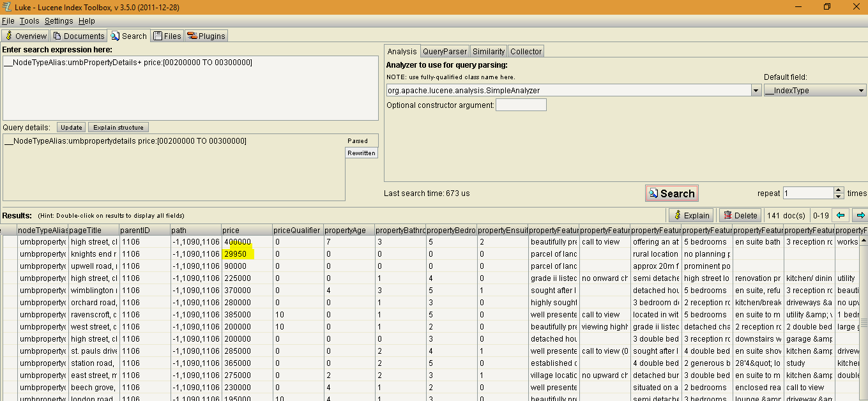Open the Tools menu
868x401 pixels.
(x=29, y=21)
